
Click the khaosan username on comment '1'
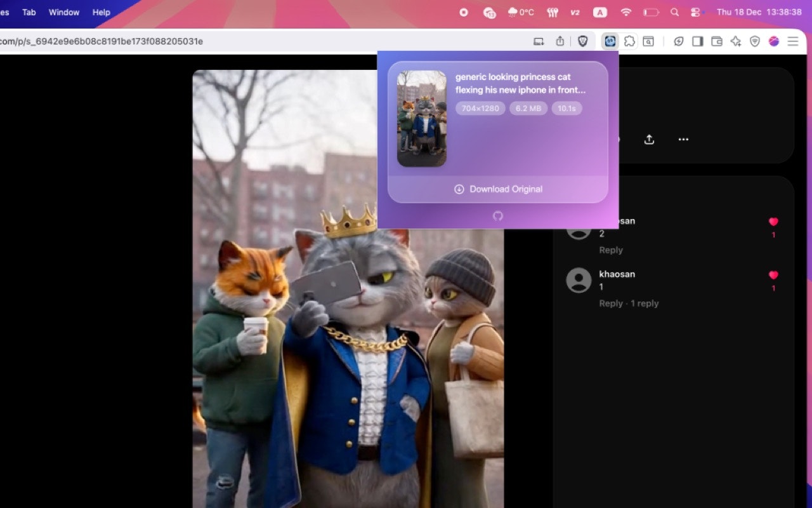[617, 274]
